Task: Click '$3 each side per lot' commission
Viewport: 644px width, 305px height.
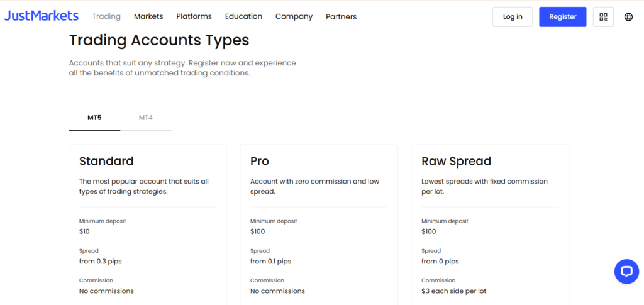Action: 454,291
